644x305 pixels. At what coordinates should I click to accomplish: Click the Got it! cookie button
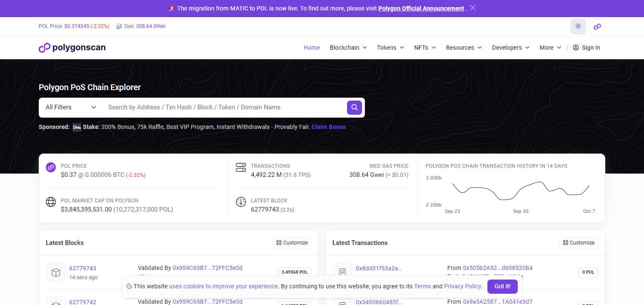coord(502,286)
